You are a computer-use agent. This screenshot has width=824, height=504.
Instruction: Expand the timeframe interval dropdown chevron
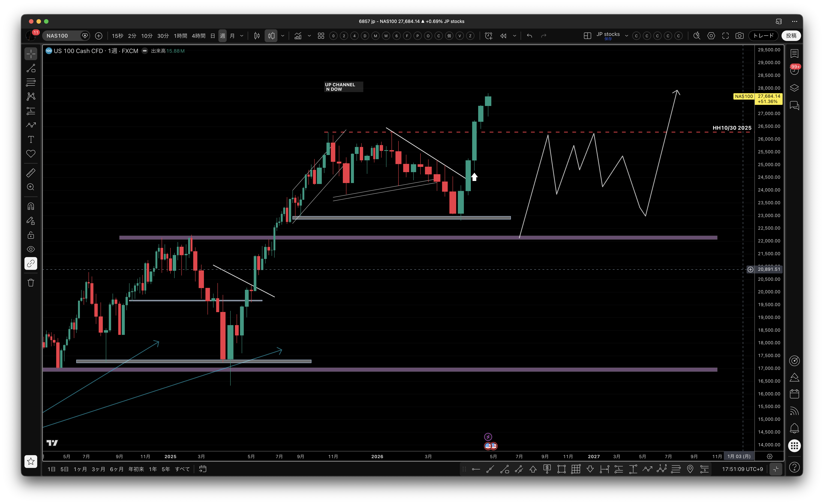click(x=242, y=36)
